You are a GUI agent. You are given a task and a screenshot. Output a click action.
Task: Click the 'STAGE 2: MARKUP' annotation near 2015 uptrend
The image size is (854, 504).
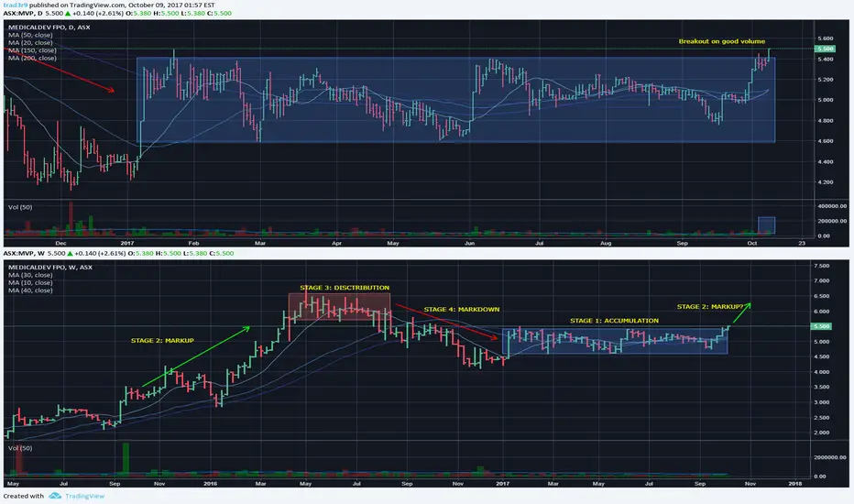(x=162, y=341)
